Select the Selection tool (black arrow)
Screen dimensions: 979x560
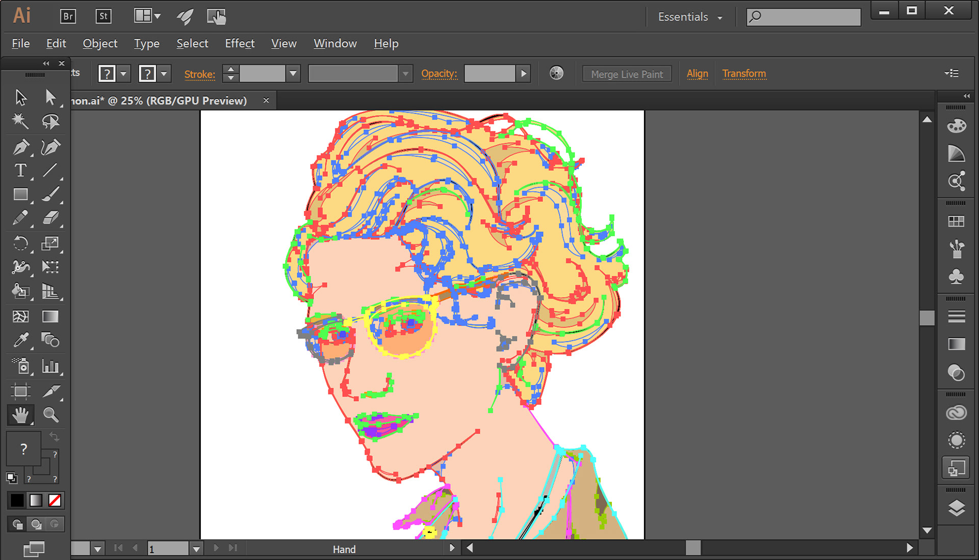click(x=21, y=97)
